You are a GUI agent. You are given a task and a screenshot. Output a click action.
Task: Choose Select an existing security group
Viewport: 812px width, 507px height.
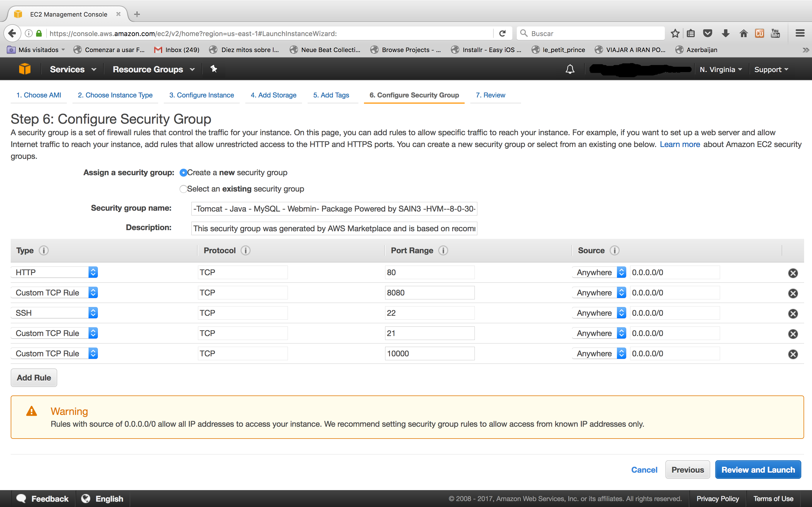pyautogui.click(x=183, y=189)
